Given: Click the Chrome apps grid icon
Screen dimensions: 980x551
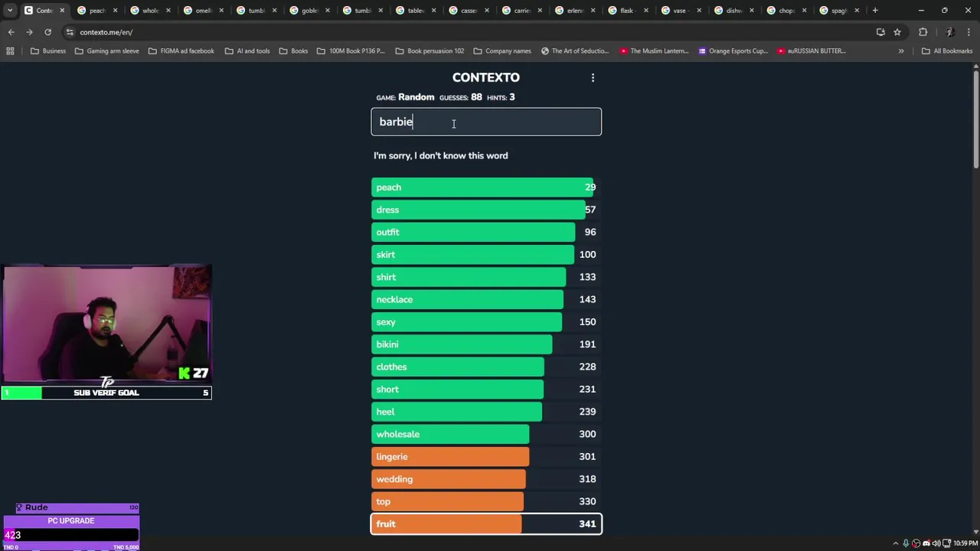Looking at the screenshot, I should tap(10, 51).
